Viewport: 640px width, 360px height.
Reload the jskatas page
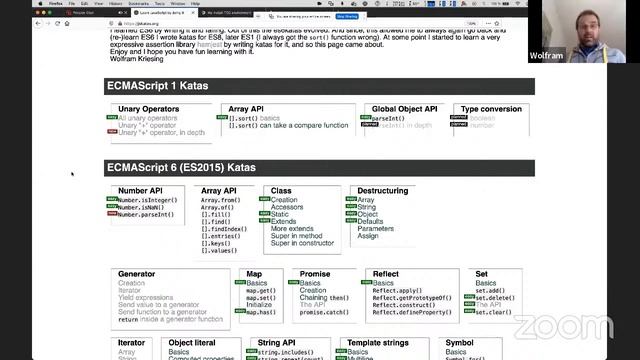[58, 24]
